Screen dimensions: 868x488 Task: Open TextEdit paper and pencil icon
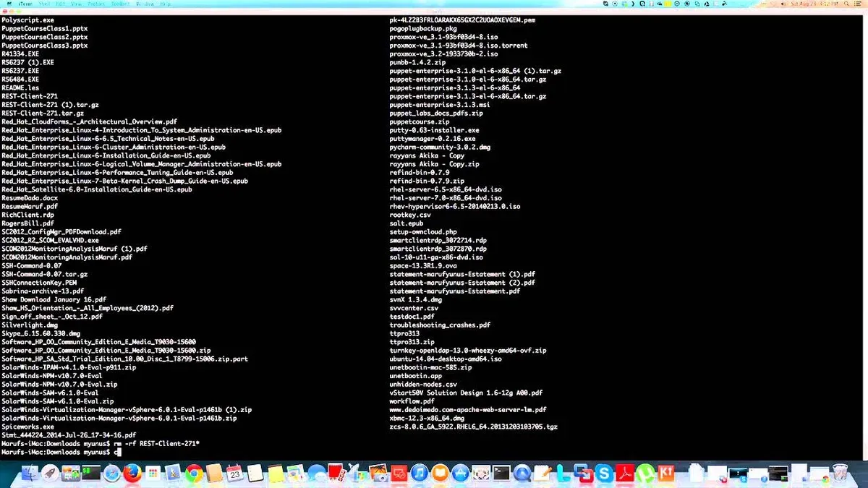(x=542, y=474)
